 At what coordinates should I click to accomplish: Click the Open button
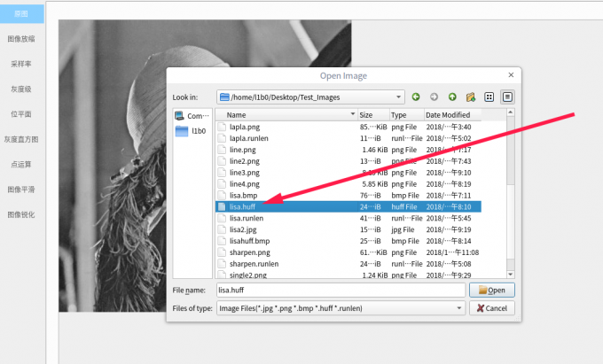point(492,290)
